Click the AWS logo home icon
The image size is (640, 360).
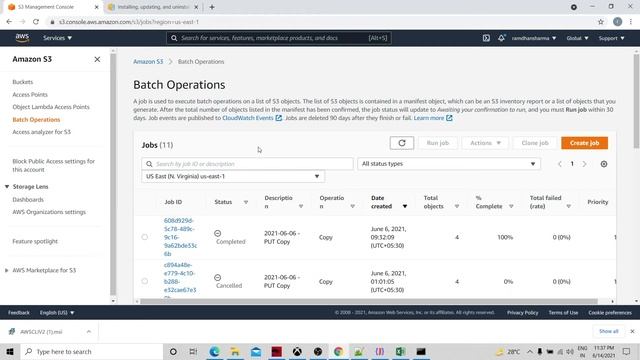(x=22, y=38)
